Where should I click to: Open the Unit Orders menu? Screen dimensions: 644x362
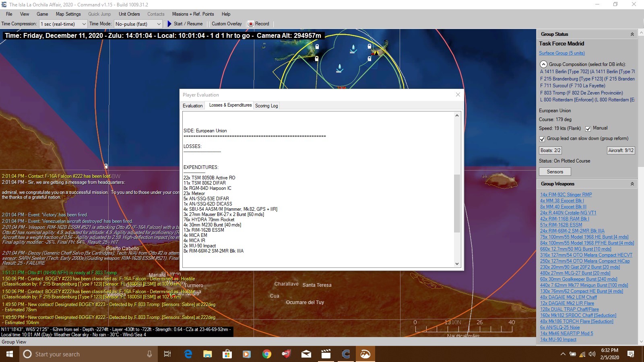point(129,14)
